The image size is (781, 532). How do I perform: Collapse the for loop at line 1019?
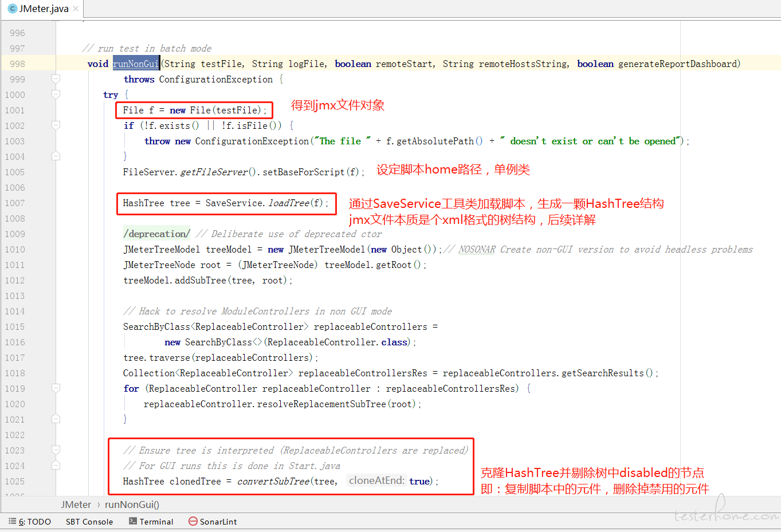tap(56, 388)
